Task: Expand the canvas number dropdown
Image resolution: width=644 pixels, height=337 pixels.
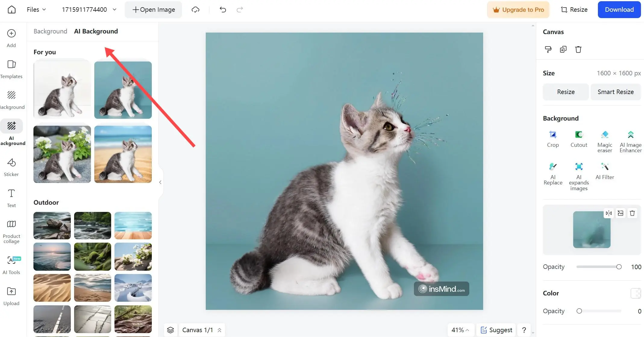Action: pos(219,329)
